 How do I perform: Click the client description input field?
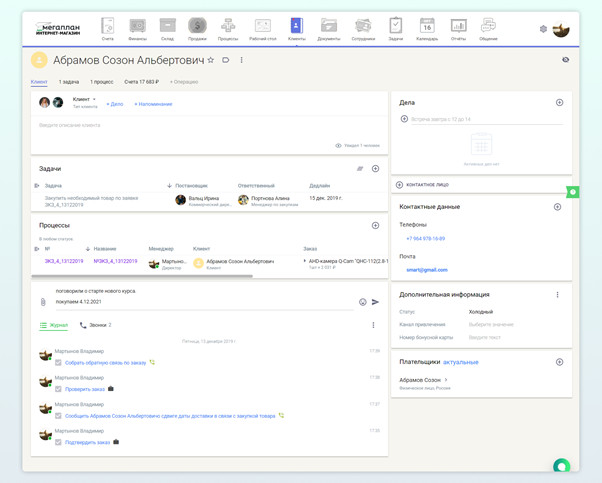click(x=200, y=125)
